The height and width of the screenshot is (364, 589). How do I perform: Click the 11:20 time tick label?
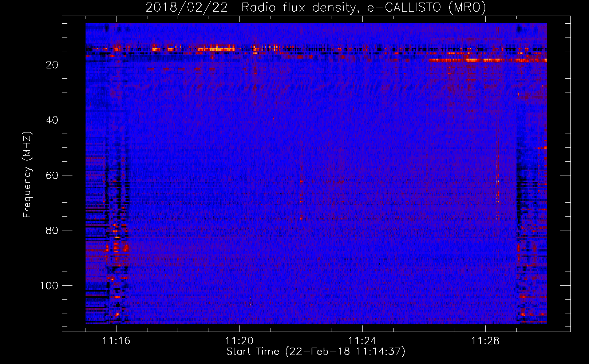coord(239,341)
